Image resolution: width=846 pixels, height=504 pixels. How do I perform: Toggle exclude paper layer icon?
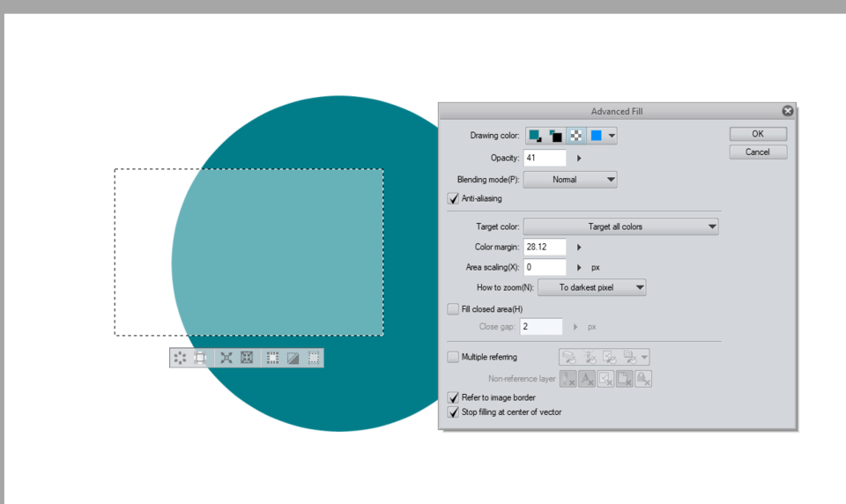[625, 379]
